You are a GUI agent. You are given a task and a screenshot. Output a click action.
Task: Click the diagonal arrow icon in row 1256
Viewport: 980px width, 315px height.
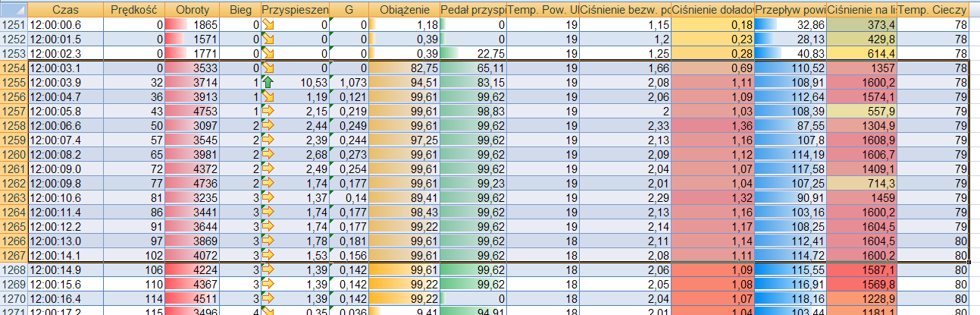(x=268, y=96)
